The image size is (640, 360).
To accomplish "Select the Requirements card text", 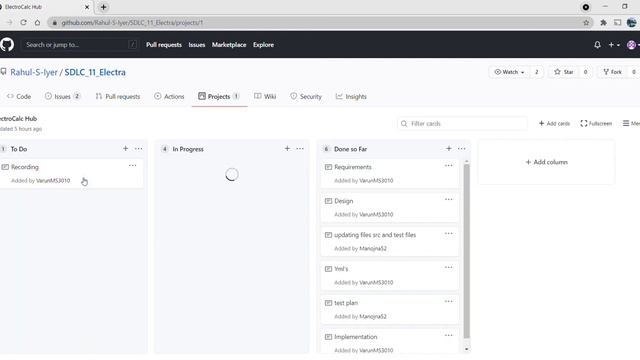I will [353, 167].
